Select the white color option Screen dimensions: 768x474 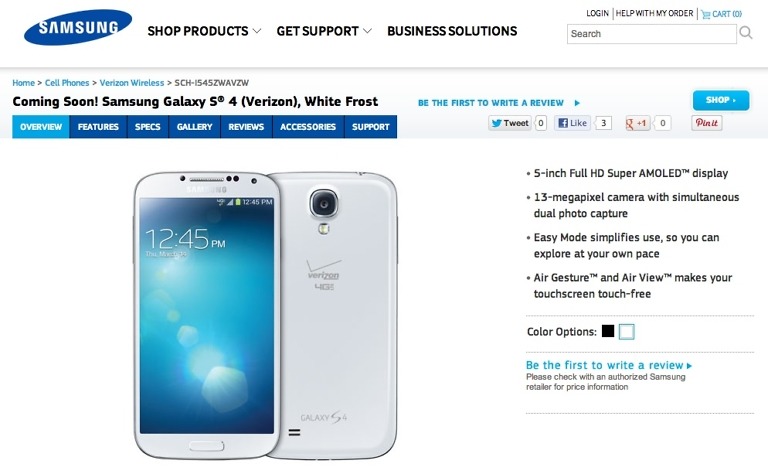tap(626, 332)
